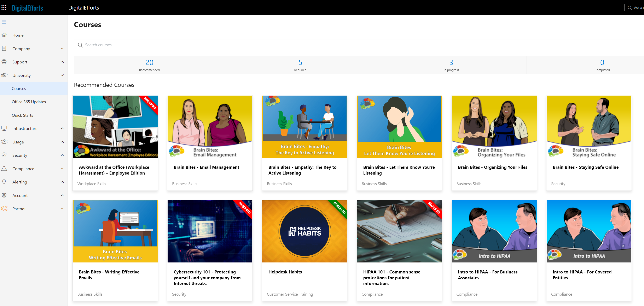The width and height of the screenshot is (644, 306).
Task: Expand the Support menu chevron
Action: [x=62, y=62]
